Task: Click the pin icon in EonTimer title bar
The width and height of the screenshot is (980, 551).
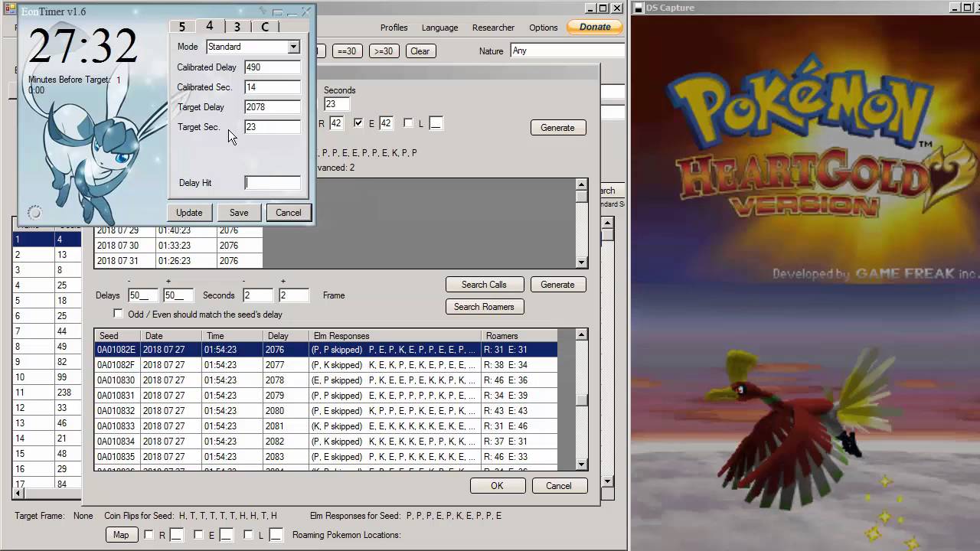Action: pyautogui.click(x=263, y=11)
